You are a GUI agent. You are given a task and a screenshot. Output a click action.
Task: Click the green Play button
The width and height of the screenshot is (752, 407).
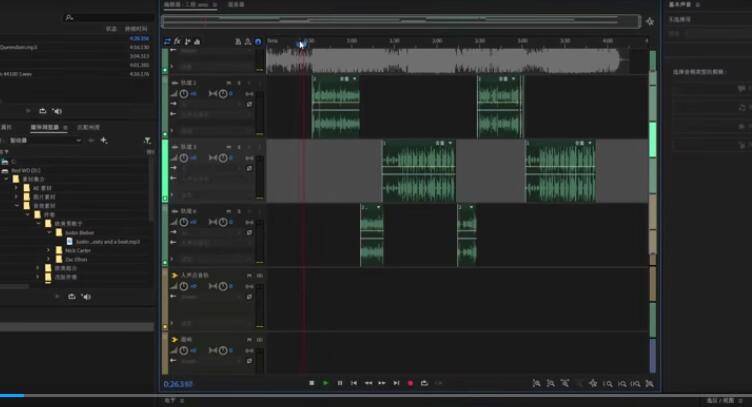pyautogui.click(x=326, y=383)
